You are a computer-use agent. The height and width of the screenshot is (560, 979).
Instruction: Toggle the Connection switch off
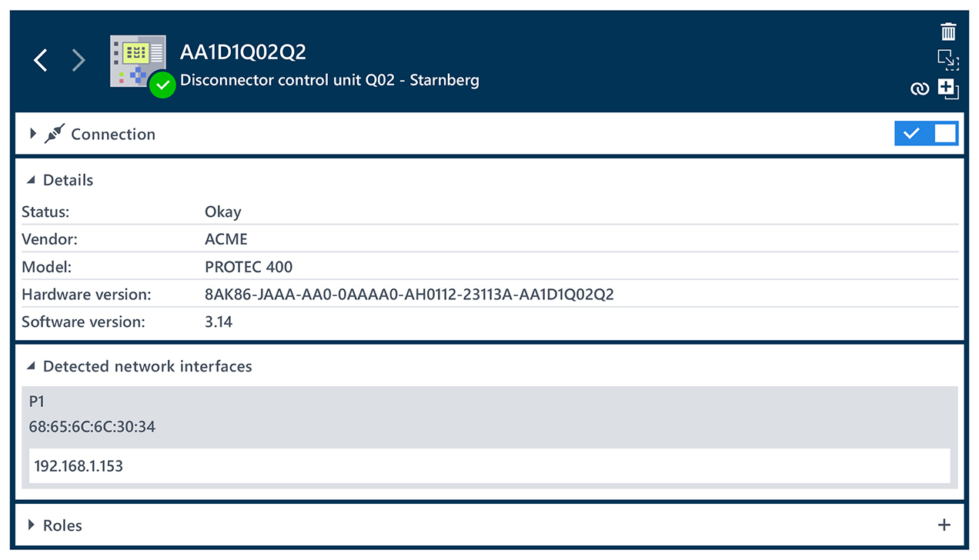[x=926, y=134]
